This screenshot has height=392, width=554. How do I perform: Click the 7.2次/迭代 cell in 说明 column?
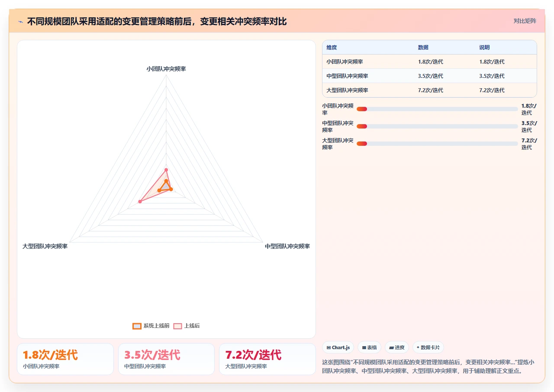492,90
